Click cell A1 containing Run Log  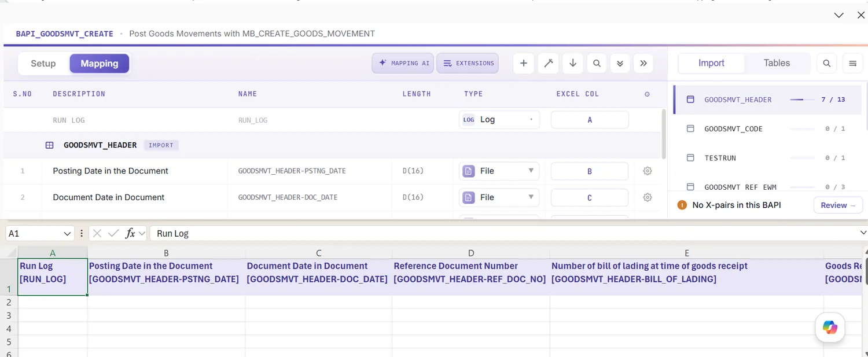tap(53, 277)
